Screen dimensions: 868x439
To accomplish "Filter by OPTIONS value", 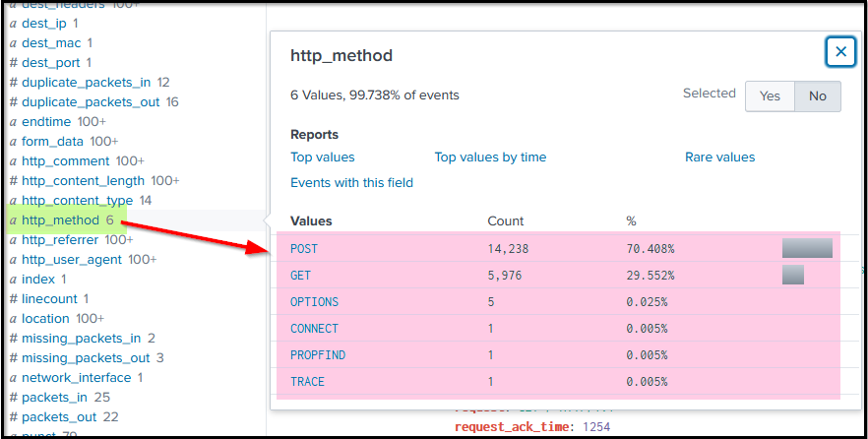I will (315, 302).
